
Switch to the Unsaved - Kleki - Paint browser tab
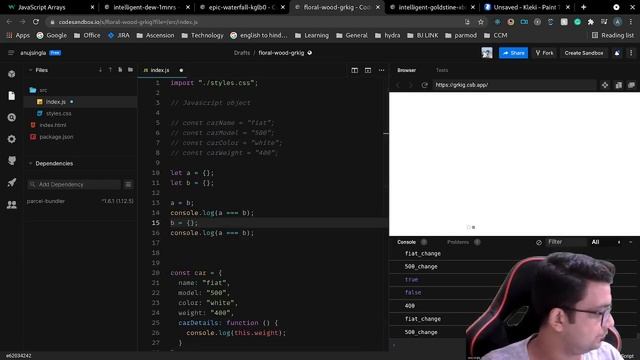point(527,7)
